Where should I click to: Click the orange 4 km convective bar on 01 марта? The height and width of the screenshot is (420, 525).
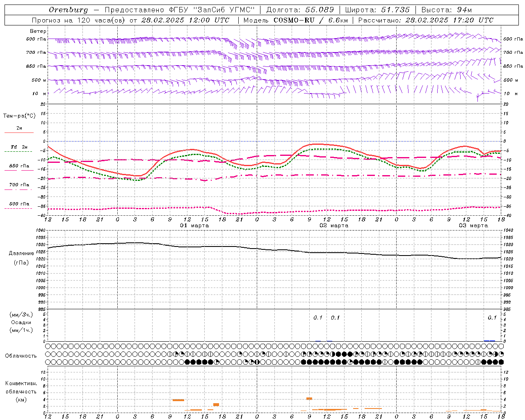pyautogui.click(x=178, y=400)
